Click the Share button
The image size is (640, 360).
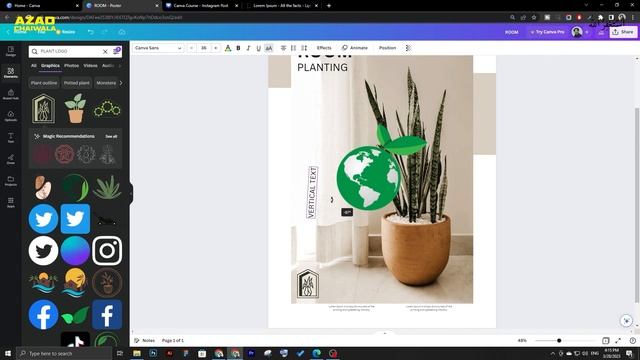coord(623,32)
